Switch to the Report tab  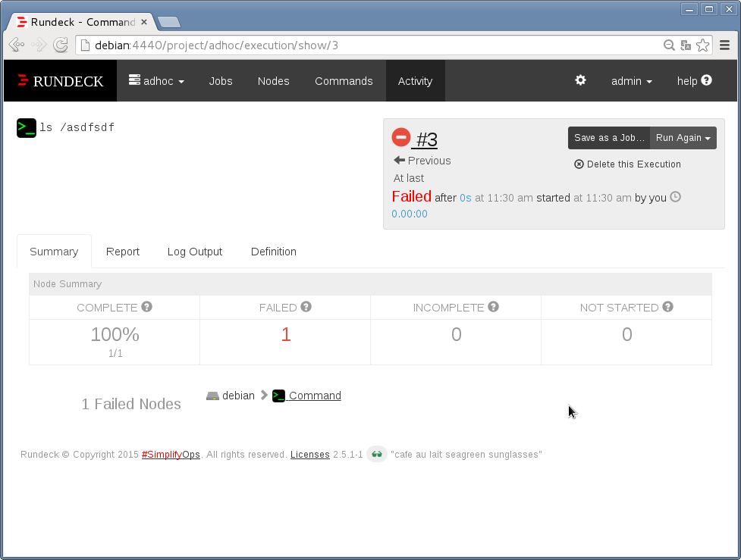122,251
